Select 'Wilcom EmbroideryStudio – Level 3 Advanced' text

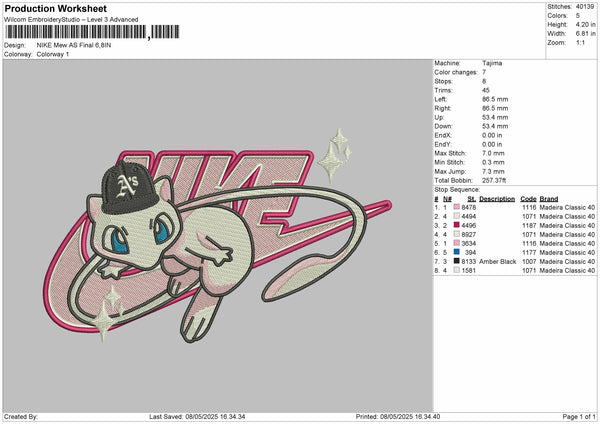coord(71,20)
